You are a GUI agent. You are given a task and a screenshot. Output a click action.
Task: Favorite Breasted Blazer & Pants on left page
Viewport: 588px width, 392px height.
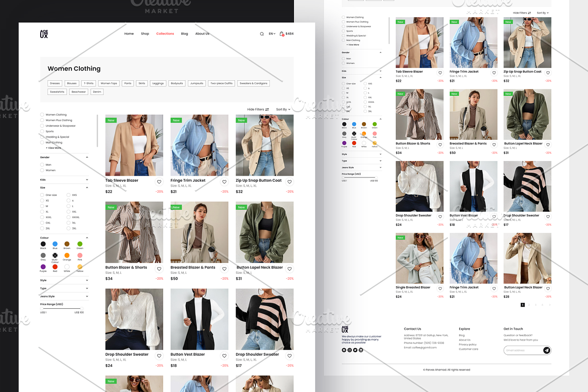point(224,269)
